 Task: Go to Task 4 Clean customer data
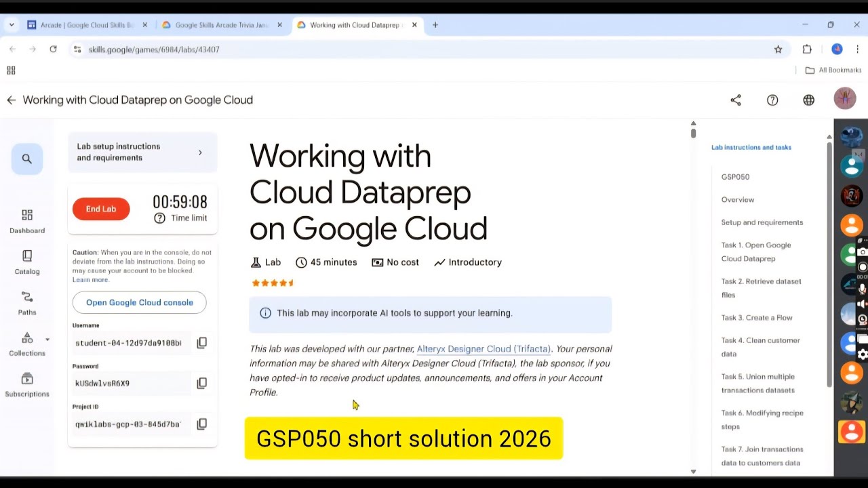761,347
